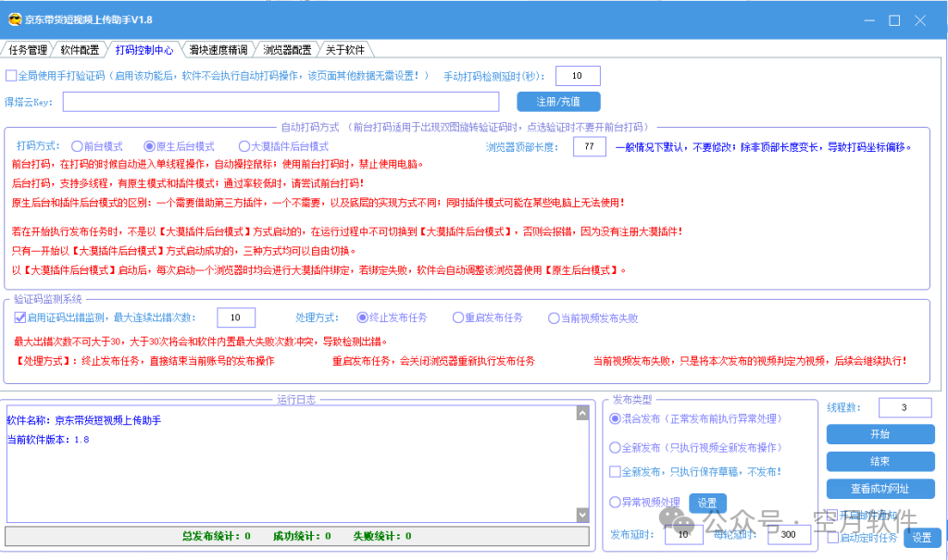
Task: Enable 全局使用手打验证码 checkbox
Action: tap(11, 76)
